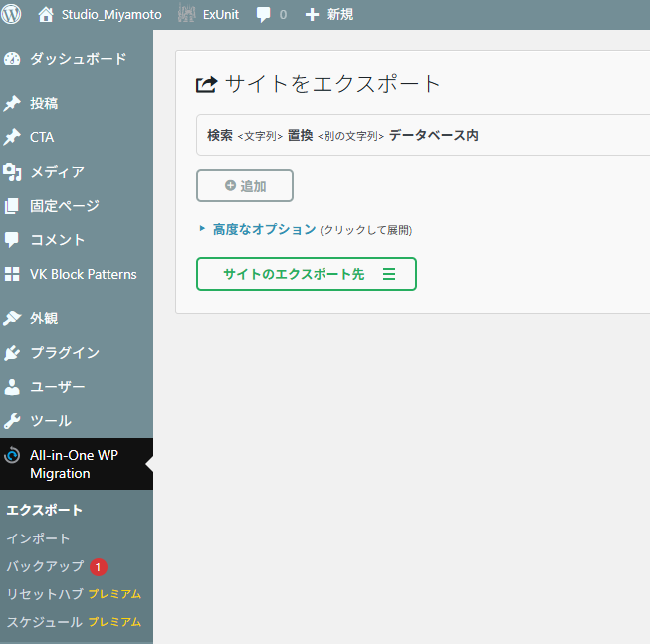Open the VK Block Patterns menu
Image resolution: width=650 pixels, height=644 pixels.
coord(83,274)
